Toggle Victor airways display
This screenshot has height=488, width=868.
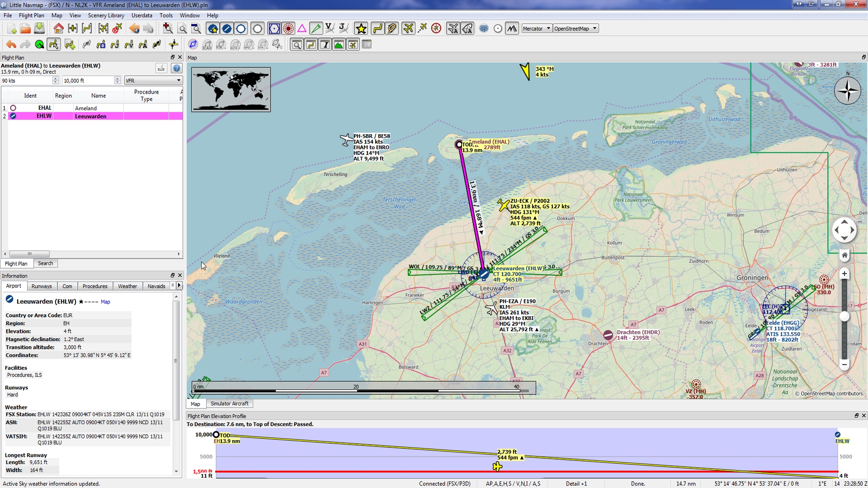330,28
